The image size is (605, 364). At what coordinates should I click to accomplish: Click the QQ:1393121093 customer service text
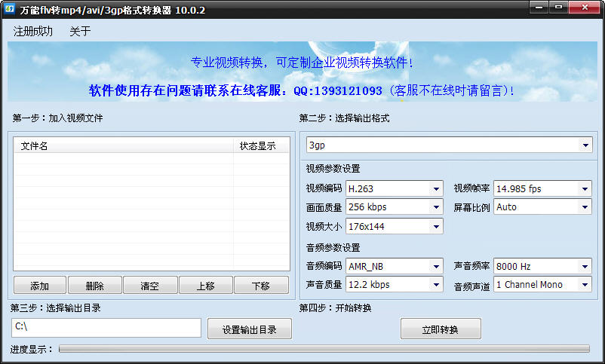point(338,90)
